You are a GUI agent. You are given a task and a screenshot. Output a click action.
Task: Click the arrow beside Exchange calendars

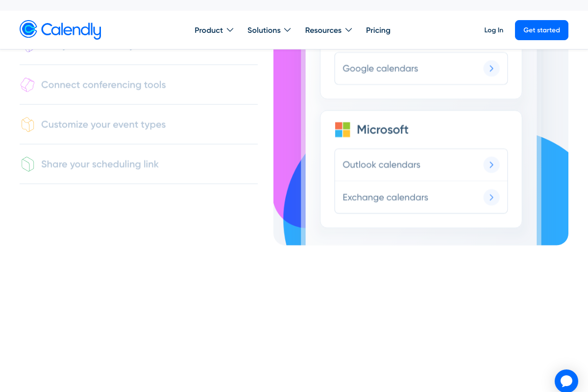(491, 197)
